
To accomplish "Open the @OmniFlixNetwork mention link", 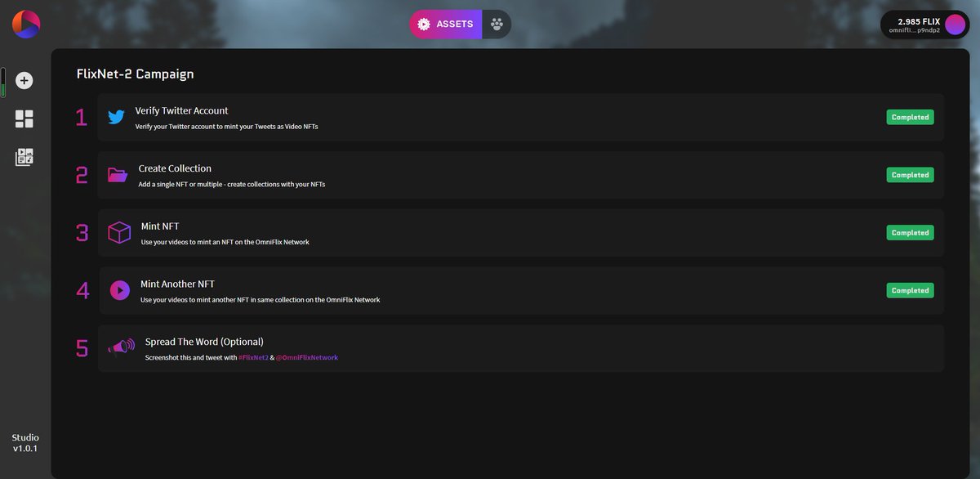I will point(306,358).
